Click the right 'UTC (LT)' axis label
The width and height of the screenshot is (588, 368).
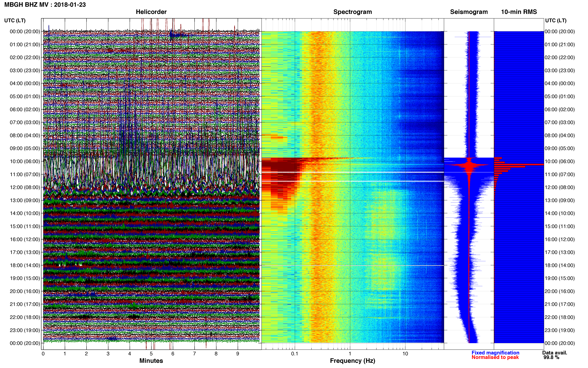click(x=556, y=20)
